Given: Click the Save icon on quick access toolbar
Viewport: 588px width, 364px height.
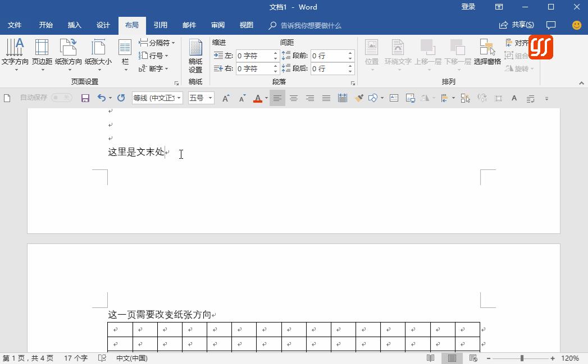Looking at the screenshot, I should click(85, 98).
